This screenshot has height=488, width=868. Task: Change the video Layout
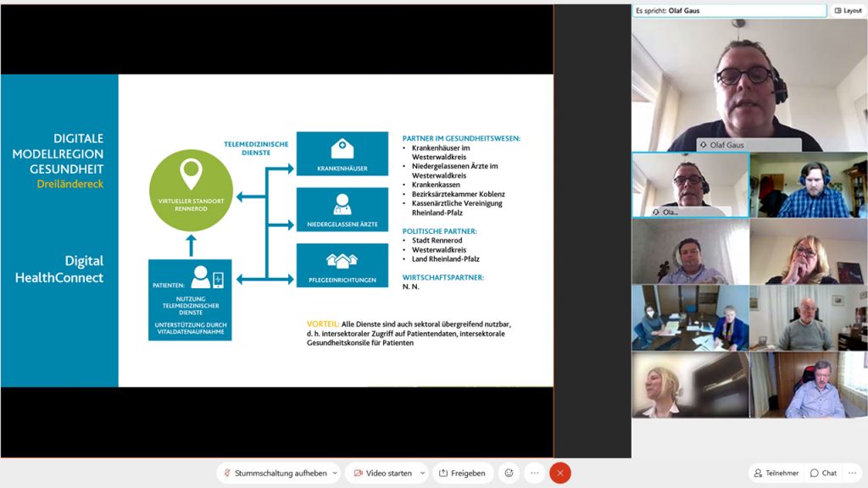point(848,10)
